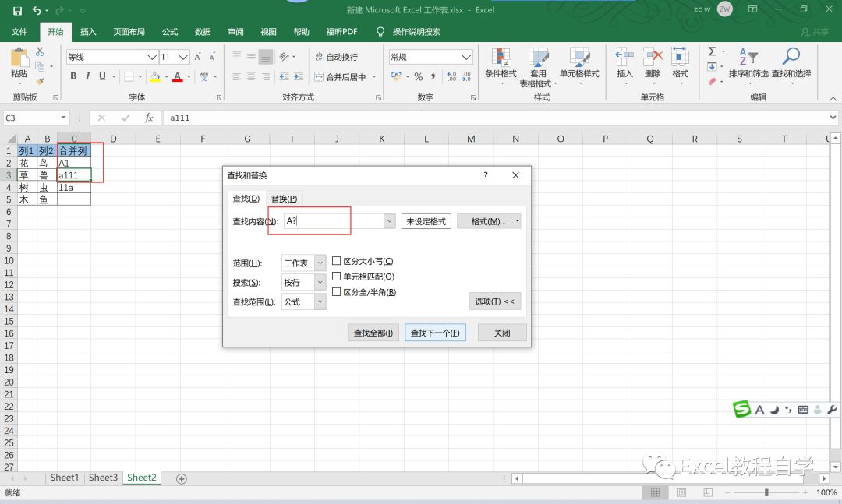Open the 查找范围 (公式) dropdown

click(320, 302)
